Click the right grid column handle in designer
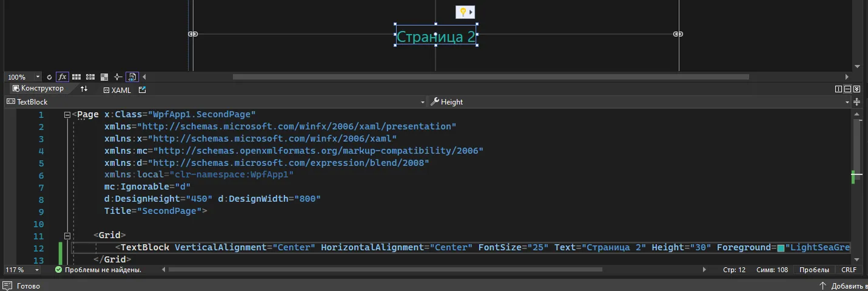868x291 pixels. tap(678, 34)
